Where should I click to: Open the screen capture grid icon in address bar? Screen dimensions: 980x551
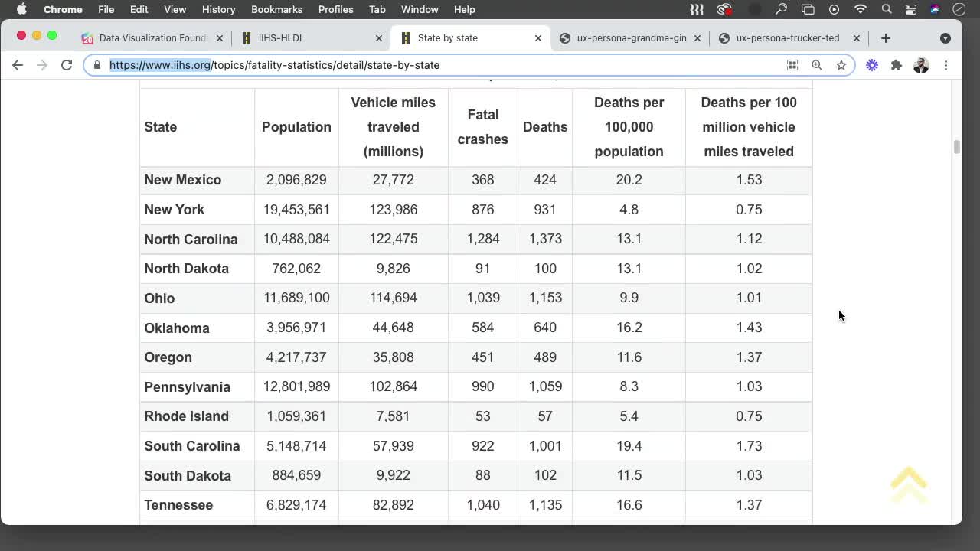click(792, 65)
